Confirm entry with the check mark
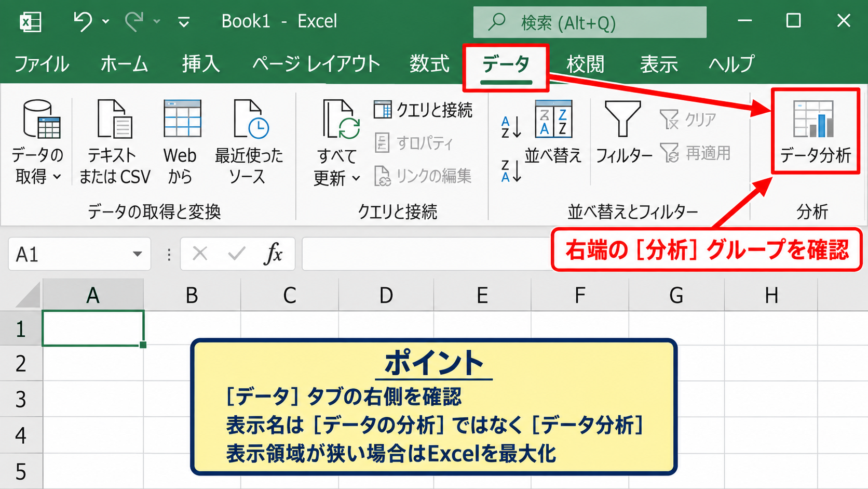868x489 pixels. click(237, 254)
